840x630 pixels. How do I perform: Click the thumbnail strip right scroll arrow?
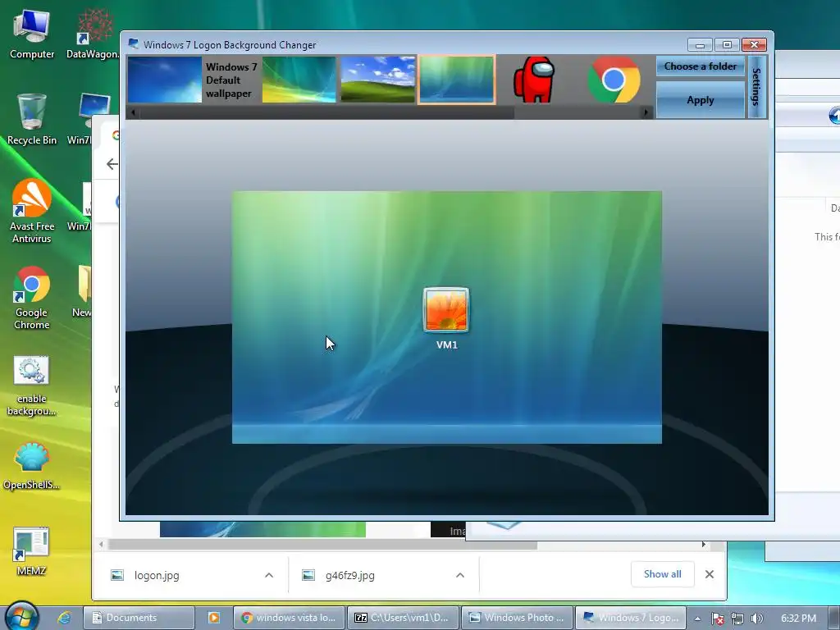coord(646,112)
